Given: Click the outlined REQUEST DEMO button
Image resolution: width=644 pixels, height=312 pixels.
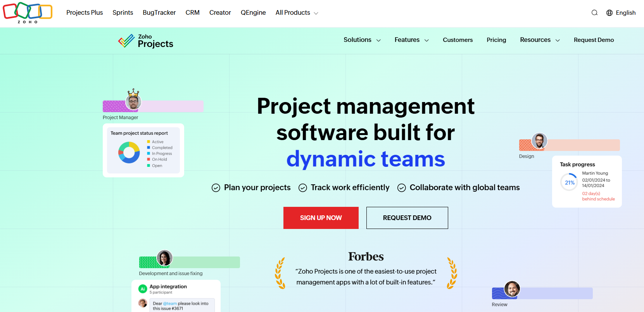Looking at the screenshot, I should pyautogui.click(x=407, y=218).
